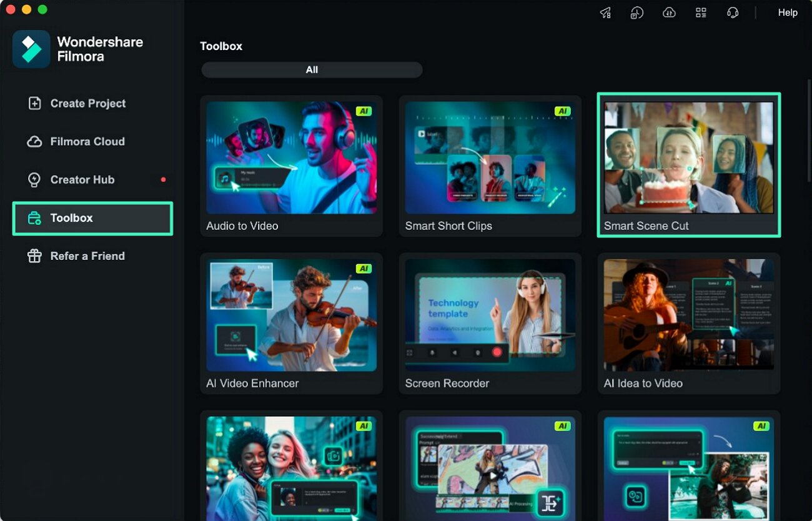Click the AI badge on Smart Short Clips
The height and width of the screenshot is (521, 812).
[563, 111]
